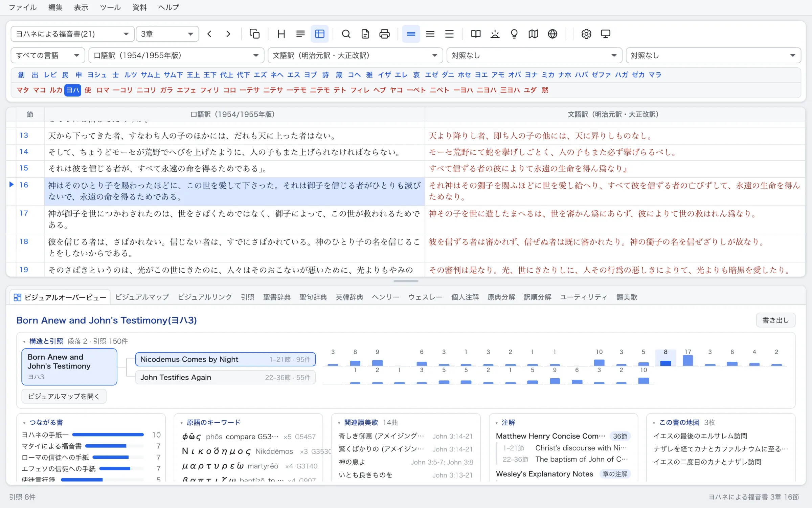Open search with magnifier icon
812x508 pixels.
coord(346,34)
